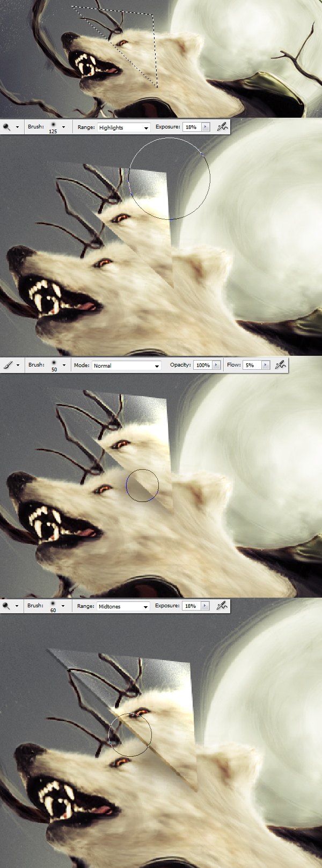Open the Opacity slider arrow

pyautogui.click(x=217, y=365)
